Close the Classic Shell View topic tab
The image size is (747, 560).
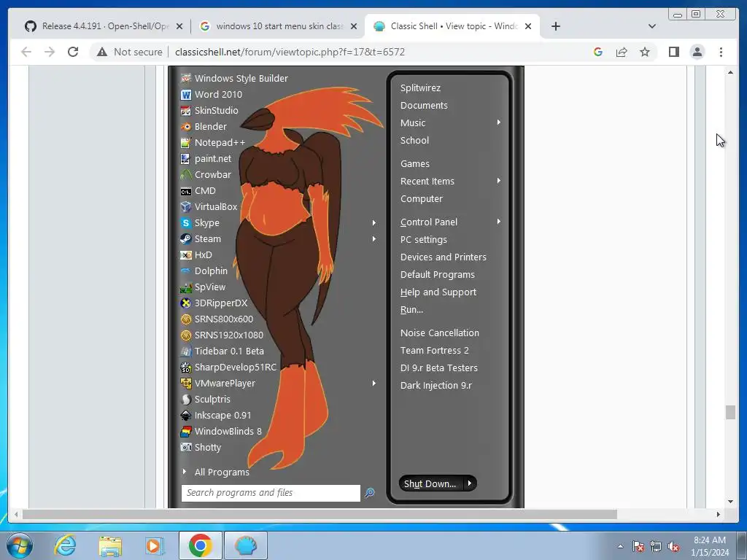[528, 26]
